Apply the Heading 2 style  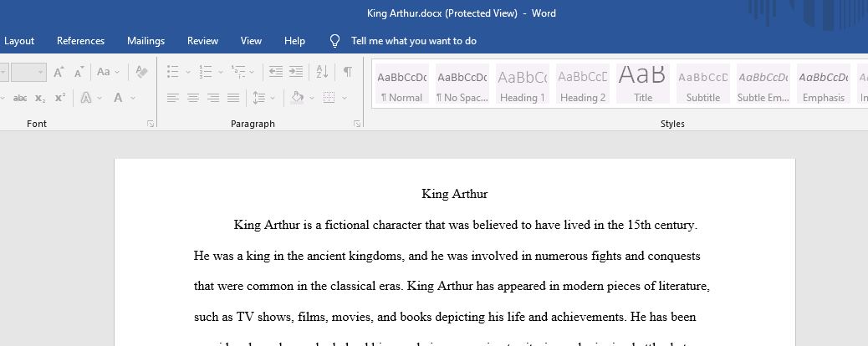point(583,84)
